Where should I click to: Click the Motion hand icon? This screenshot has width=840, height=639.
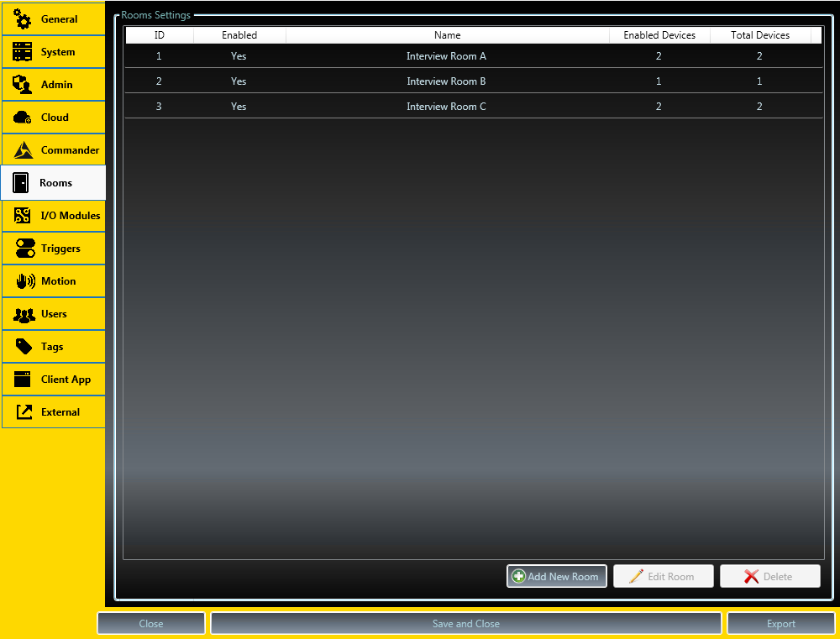click(x=24, y=281)
